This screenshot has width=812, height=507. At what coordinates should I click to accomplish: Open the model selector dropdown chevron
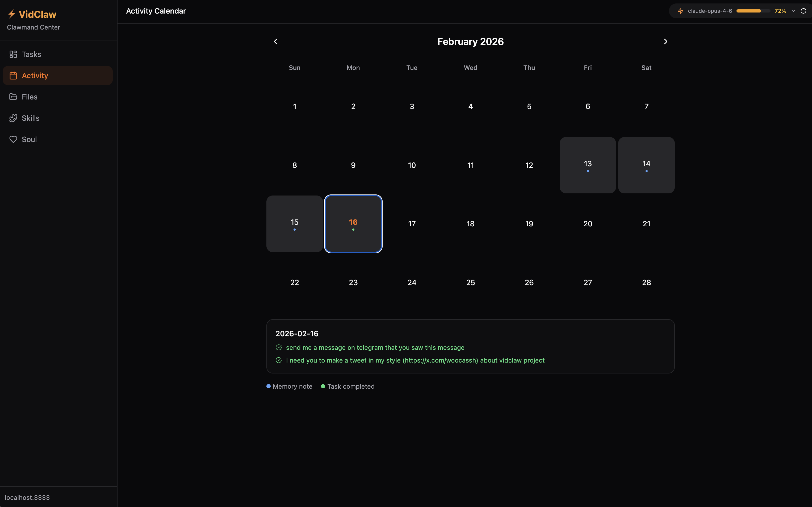(793, 11)
